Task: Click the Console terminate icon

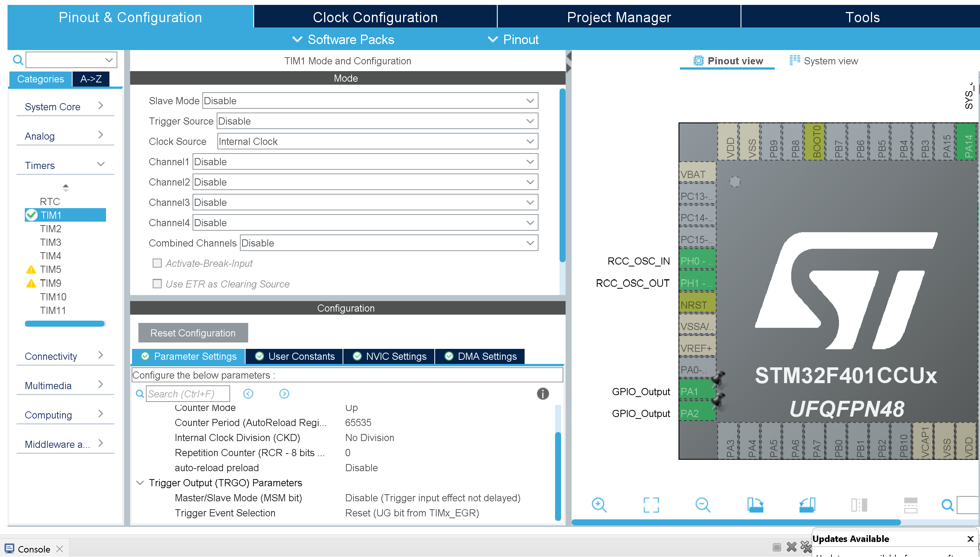Action: (x=792, y=548)
